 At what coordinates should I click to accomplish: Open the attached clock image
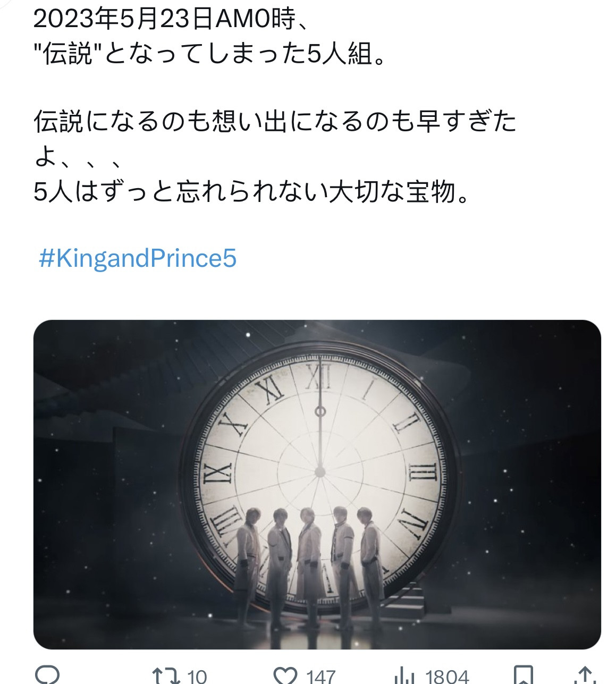[x=317, y=484]
